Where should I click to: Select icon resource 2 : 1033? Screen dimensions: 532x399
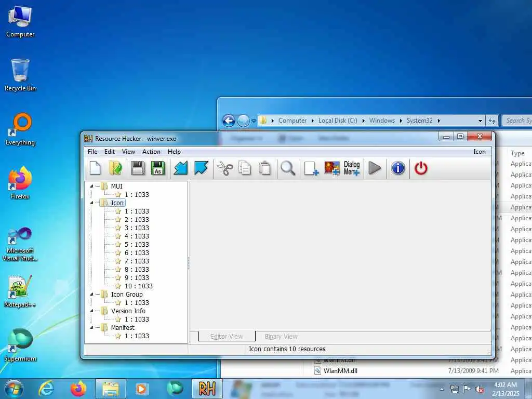(x=137, y=220)
